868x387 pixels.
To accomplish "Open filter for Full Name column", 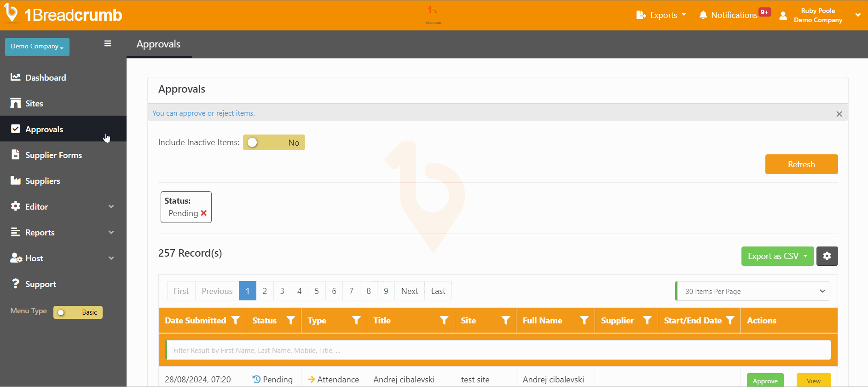I will point(584,320).
